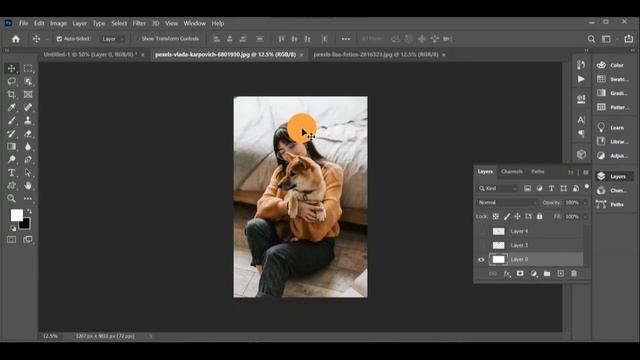Click the Search magnifier icon top right

[591, 39]
